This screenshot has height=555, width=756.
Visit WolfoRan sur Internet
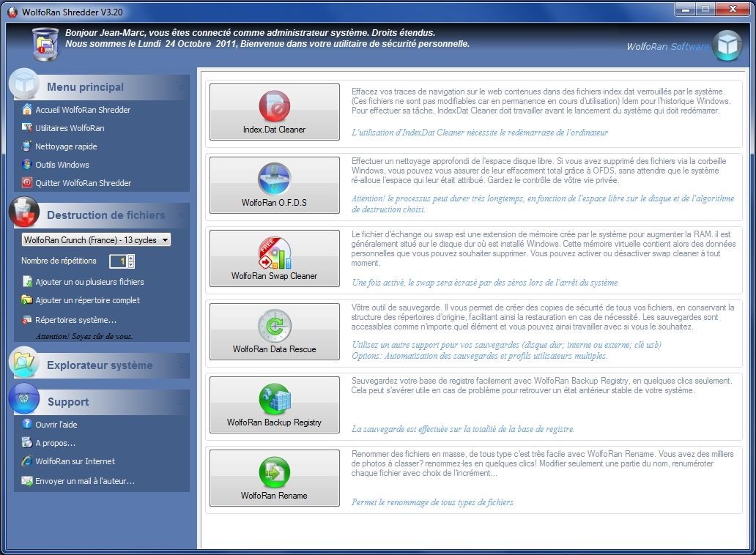click(x=75, y=461)
